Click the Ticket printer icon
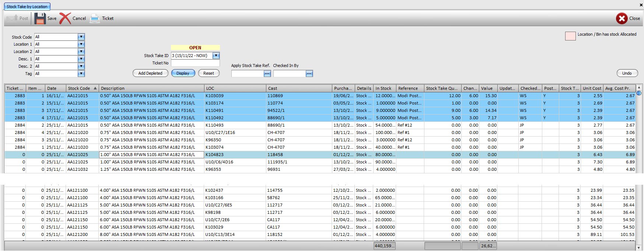 point(95,18)
